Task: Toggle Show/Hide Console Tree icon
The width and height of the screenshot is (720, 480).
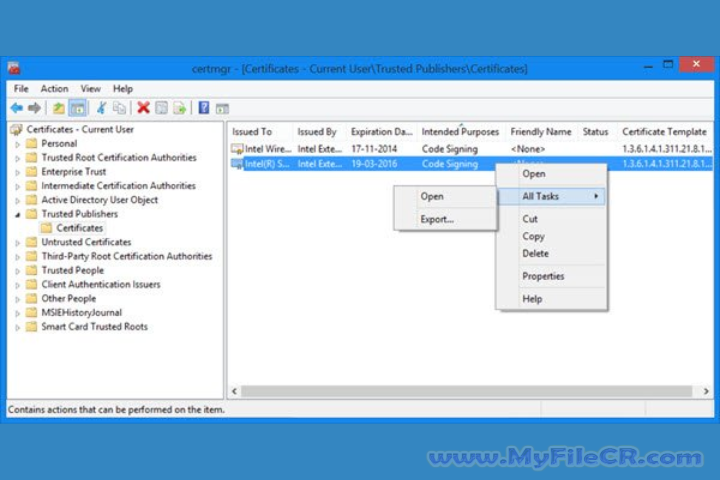Action: pyautogui.click(x=77, y=108)
